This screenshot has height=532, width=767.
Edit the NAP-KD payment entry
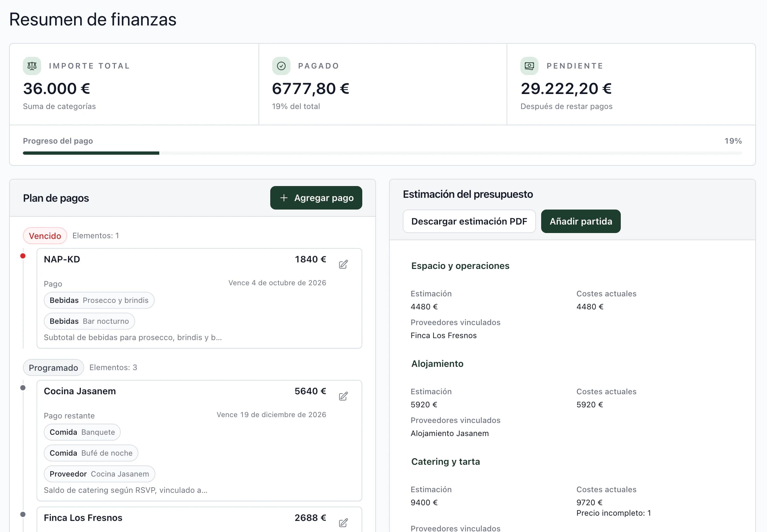pos(343,264)
